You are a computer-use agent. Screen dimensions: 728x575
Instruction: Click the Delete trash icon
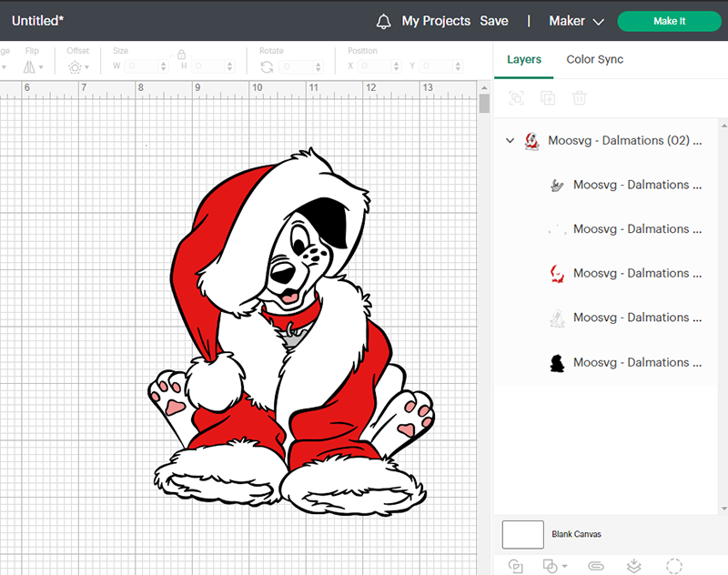coord(580,98)
